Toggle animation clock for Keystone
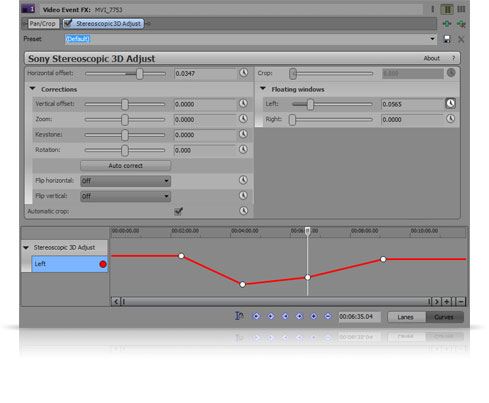489x403 pixels. pyautogui.click(x=243, y=134)
